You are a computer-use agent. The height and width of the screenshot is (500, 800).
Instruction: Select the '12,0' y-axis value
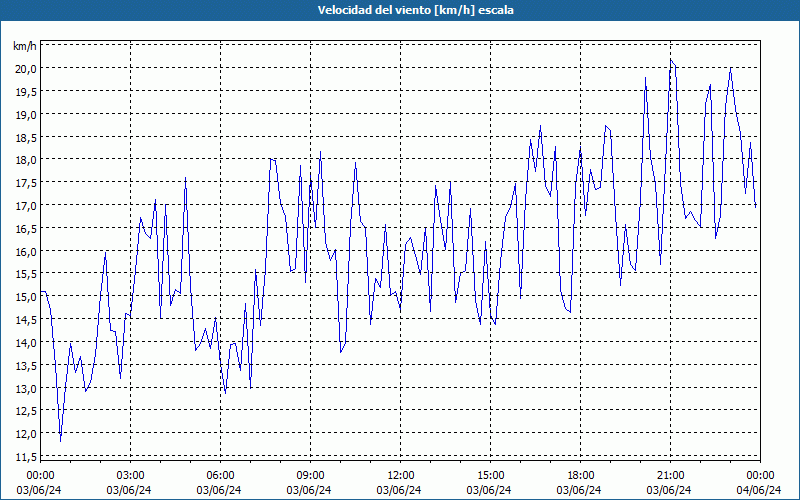[26, 434]
